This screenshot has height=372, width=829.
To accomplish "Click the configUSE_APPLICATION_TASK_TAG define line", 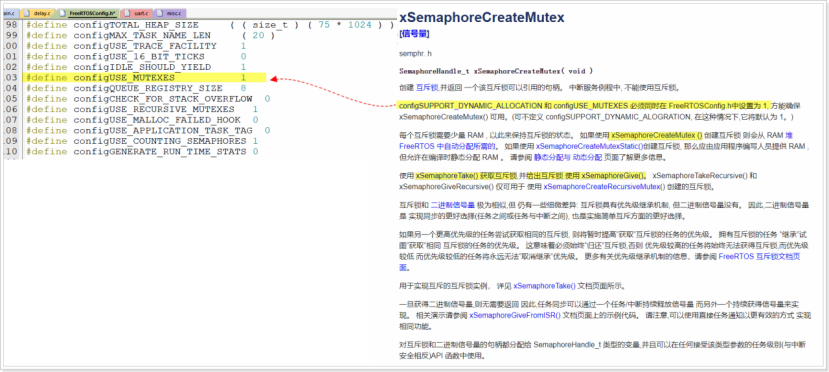I will (148, 131).
